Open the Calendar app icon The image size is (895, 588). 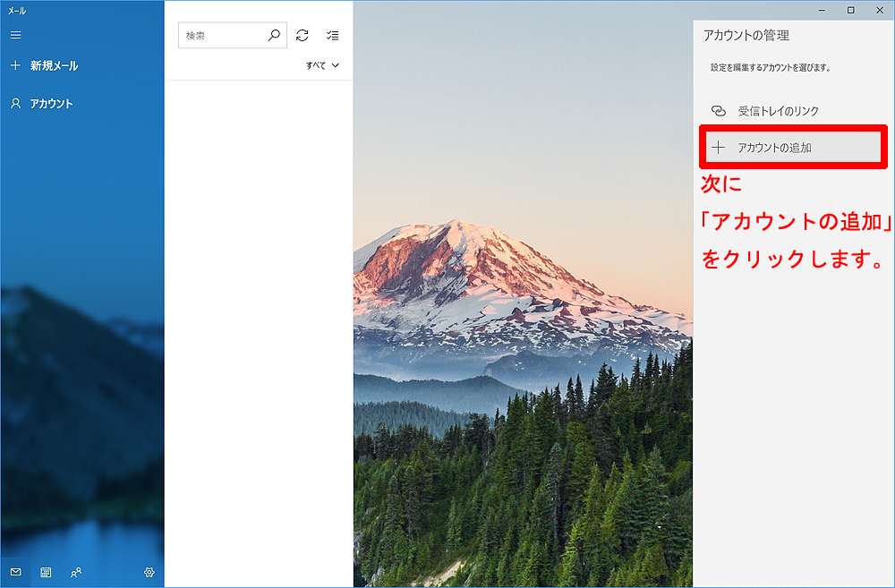coord(46,572)
